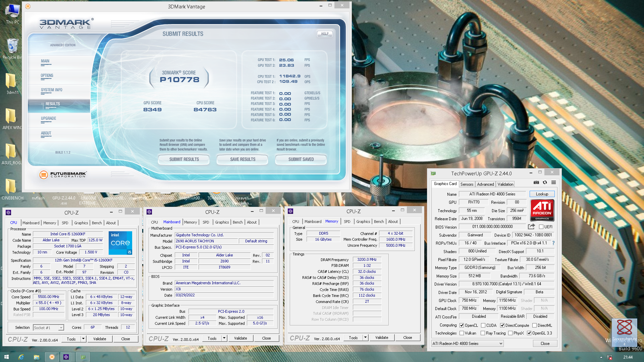The image size is (644, 362).
Task: Toggle the CUDA checkbox
Action: click(x=483, y=325)
